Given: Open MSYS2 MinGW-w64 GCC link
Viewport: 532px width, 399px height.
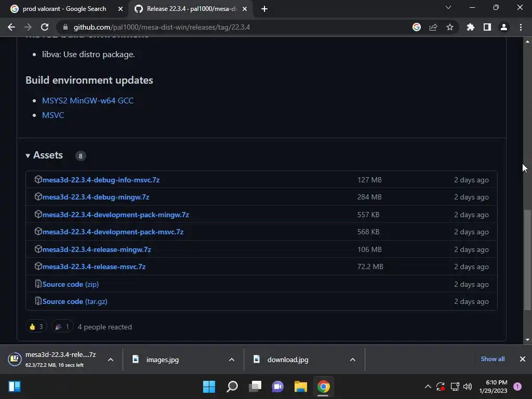Looking at the screenshot, I should [x=88, y=100].
